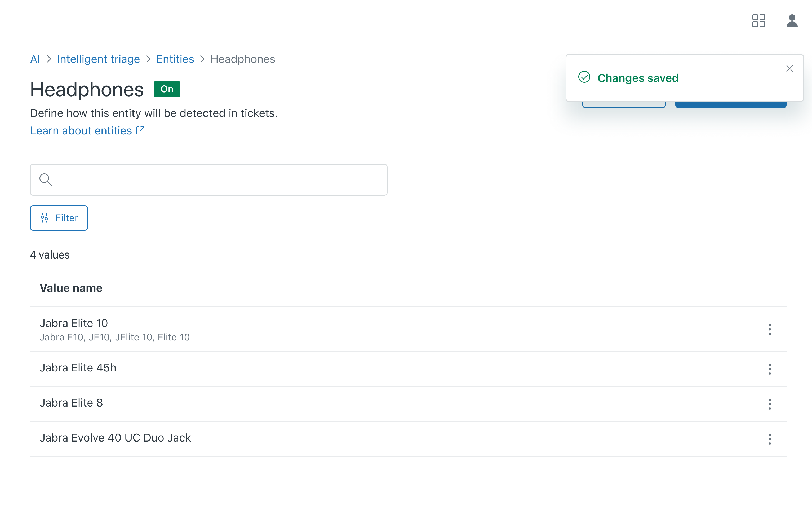This screenshot has height=507, width=812.
Task: Click the magnifier search icon
Action: tap(46, 180)
